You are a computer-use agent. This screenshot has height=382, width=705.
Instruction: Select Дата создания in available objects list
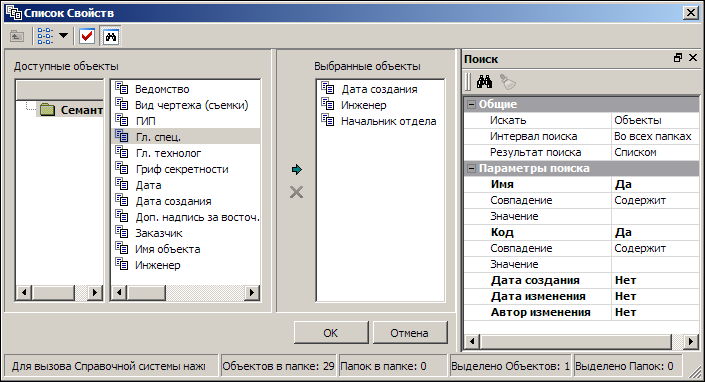[174, 201]
